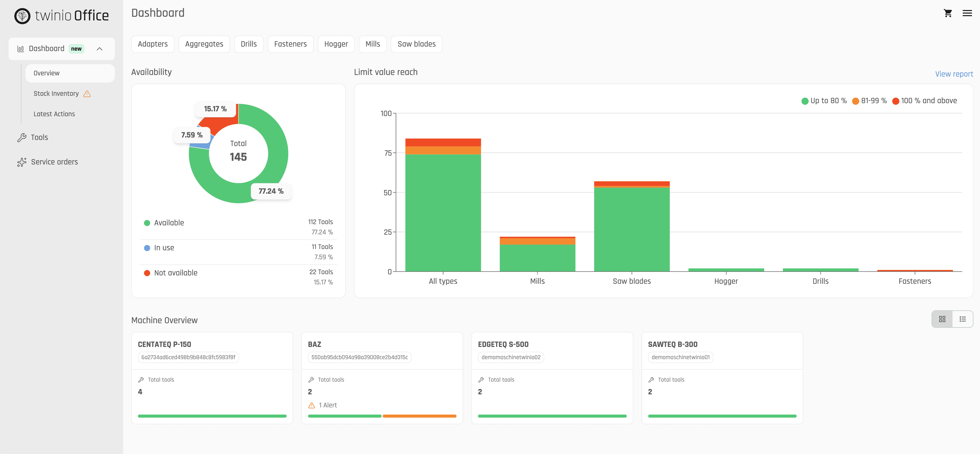Open the Overview sidebar item
Screen dimensions: 980x454
(70, 73)
